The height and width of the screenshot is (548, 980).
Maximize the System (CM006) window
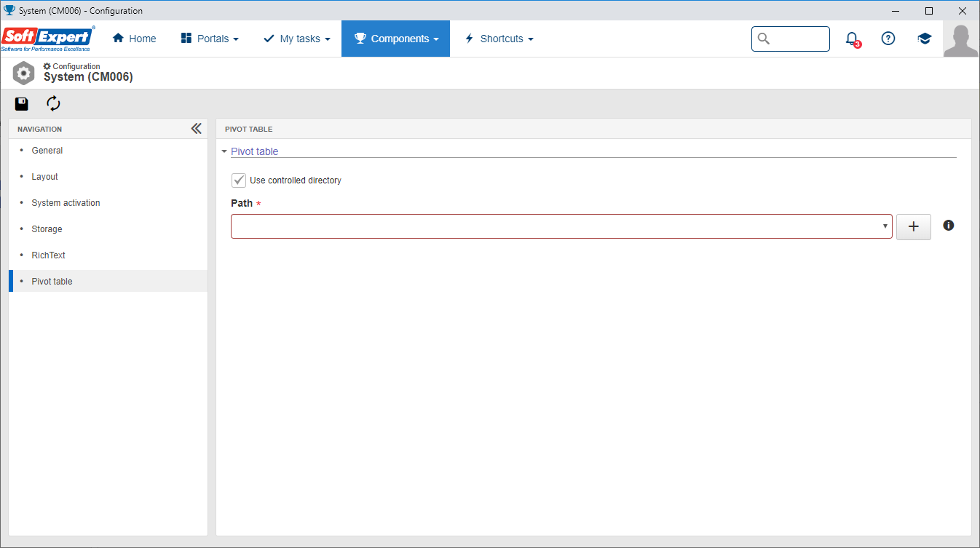tap(929, 11)
